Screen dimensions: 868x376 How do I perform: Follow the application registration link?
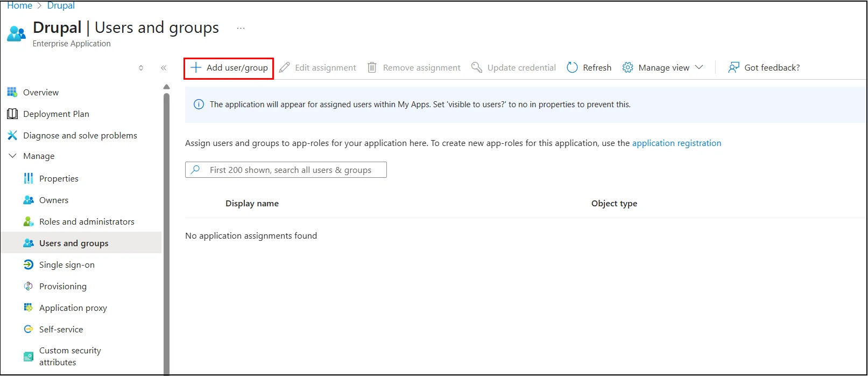pyautogui.click(x=676, y=143)
